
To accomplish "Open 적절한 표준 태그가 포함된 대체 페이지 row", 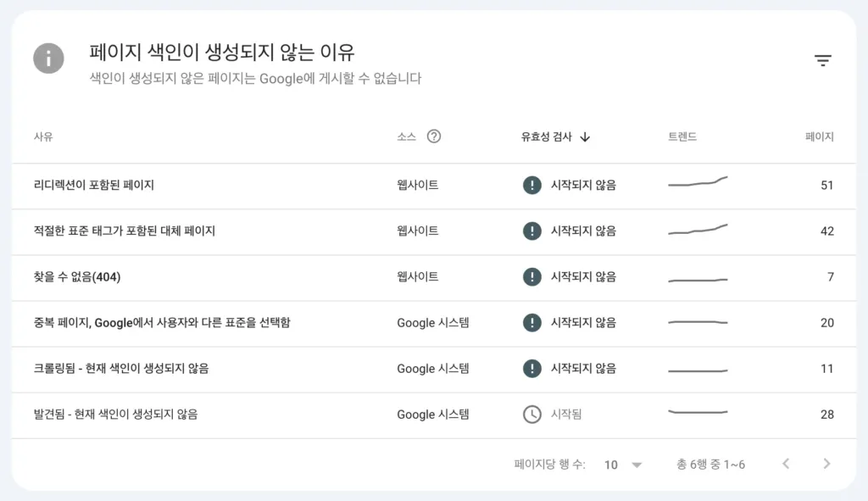I will click(125, 231).
